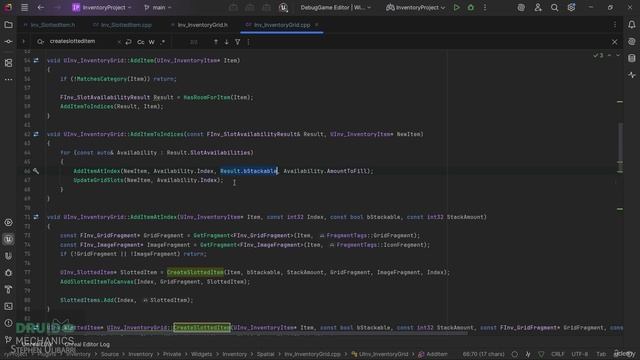Click AddSlottedItemToCanvas call
The image size is (640, 360).
pyautogui.click(x=97, y=282)
